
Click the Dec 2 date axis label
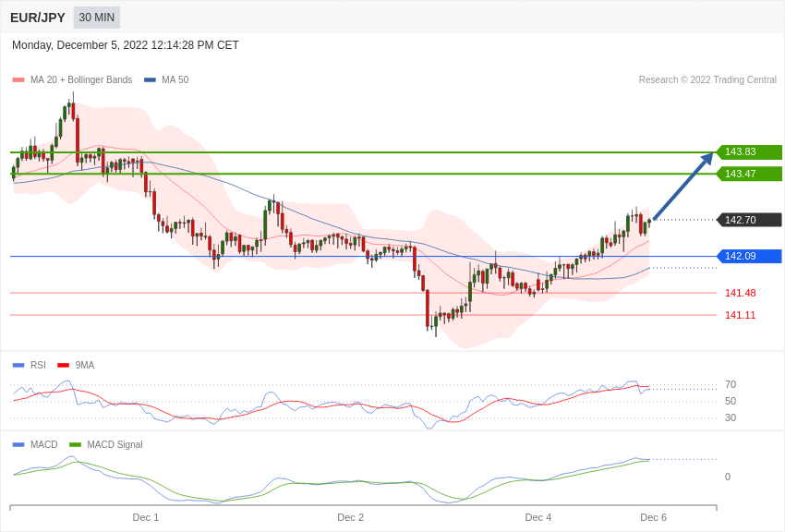click(350, 517)
